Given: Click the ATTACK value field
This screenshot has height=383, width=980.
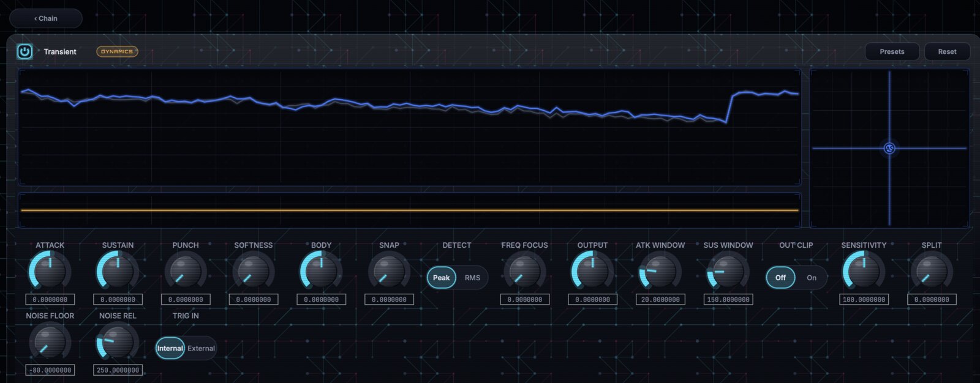Looking at the screenshot, I should (x=50, y=300).
